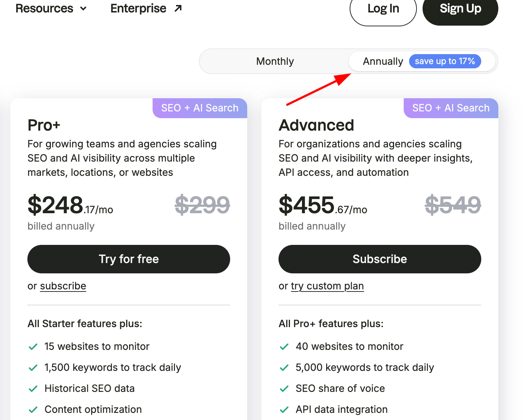Screen dimensions: 525x420
Task: Click the checkmark beside 15 websites to monitor
Action: coord(33,346)
